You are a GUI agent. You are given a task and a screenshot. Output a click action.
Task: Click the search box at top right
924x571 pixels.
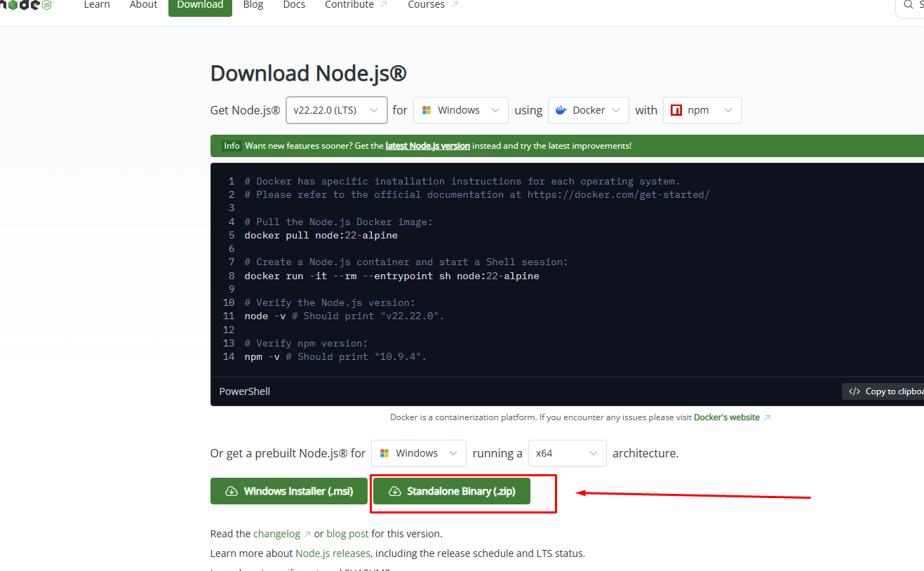coord(910,6)
